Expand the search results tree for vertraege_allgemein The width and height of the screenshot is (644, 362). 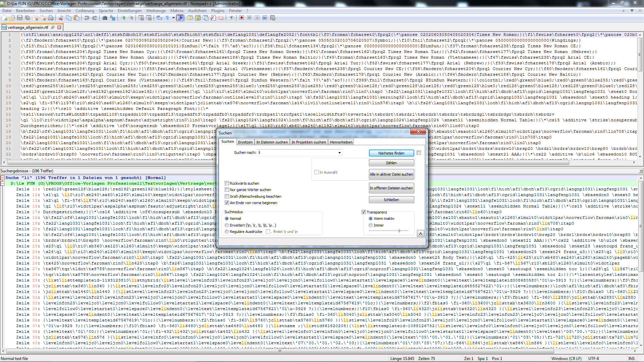(x=3, y=183)
